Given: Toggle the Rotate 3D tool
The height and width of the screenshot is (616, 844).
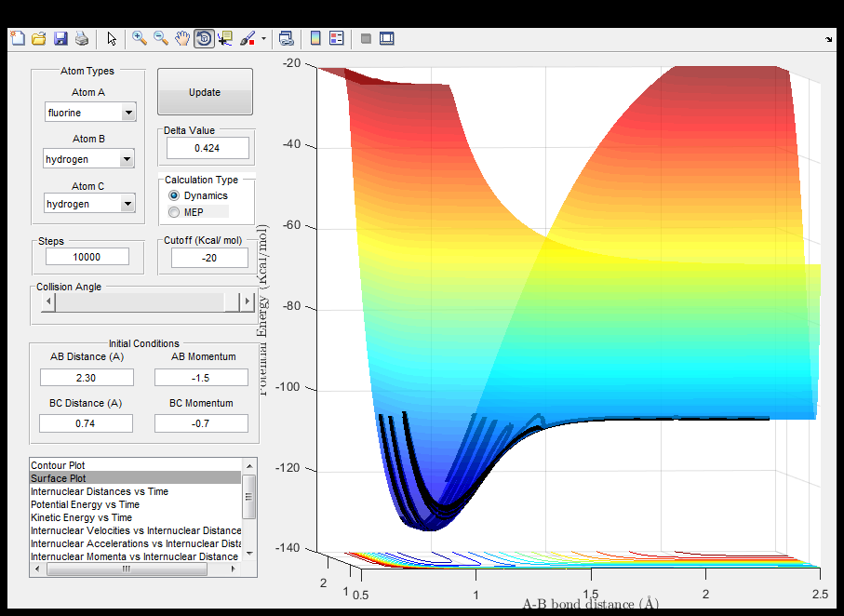Looking at the screenshot, I should [x=204, y=38].
